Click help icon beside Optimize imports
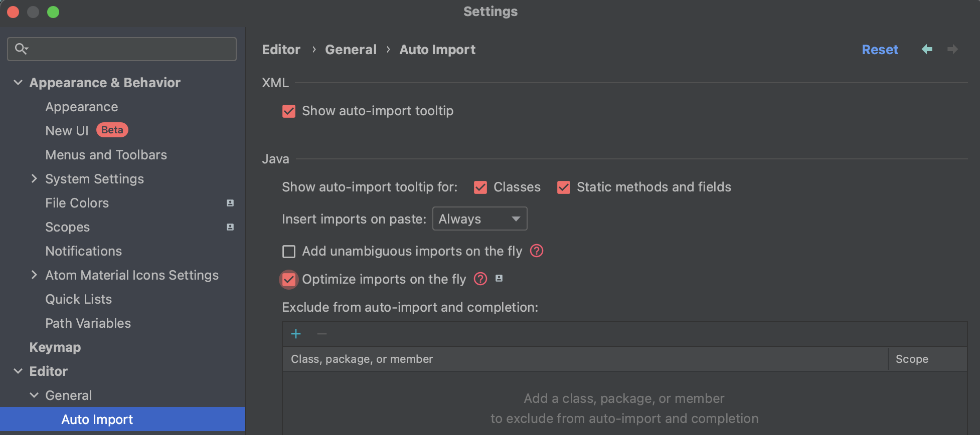Viewport: 980px width, 435px height. pos(480,279)
